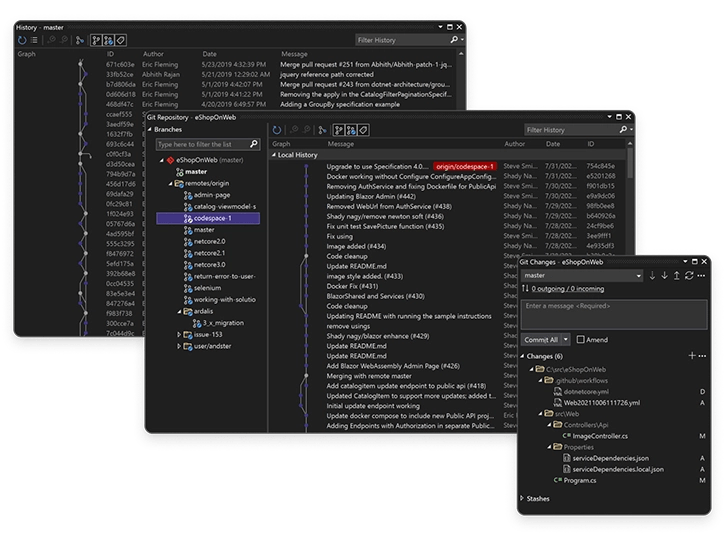
Task: Refresh the History - master window
Action: [22, 40]
